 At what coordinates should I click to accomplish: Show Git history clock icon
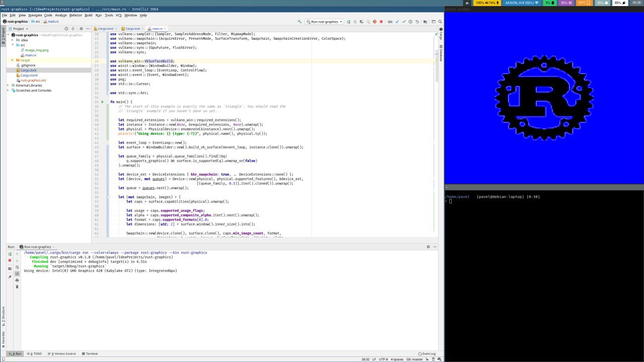[411, 22]
